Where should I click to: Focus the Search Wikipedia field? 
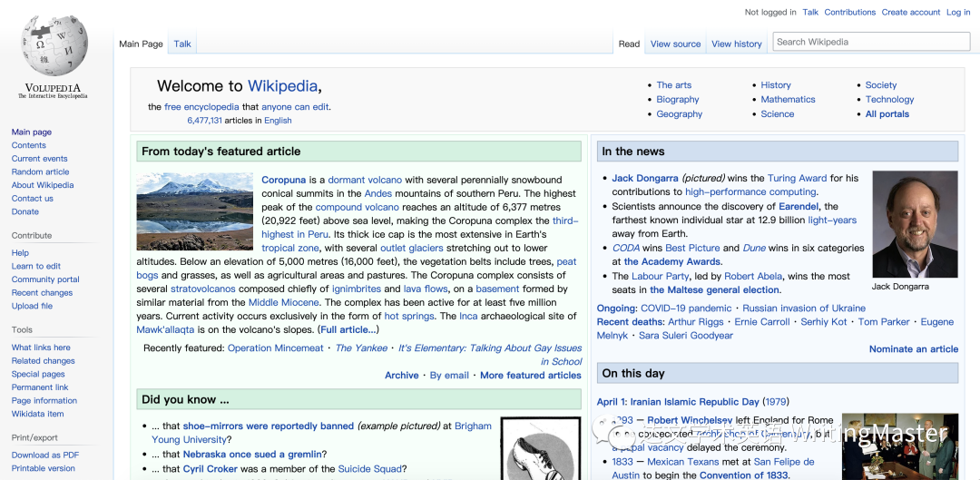871,42
